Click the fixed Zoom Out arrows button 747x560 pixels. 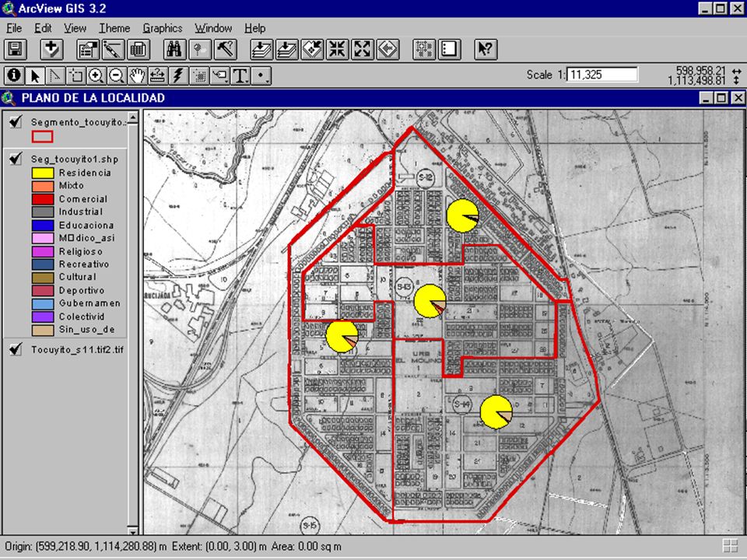pos(363,50)
